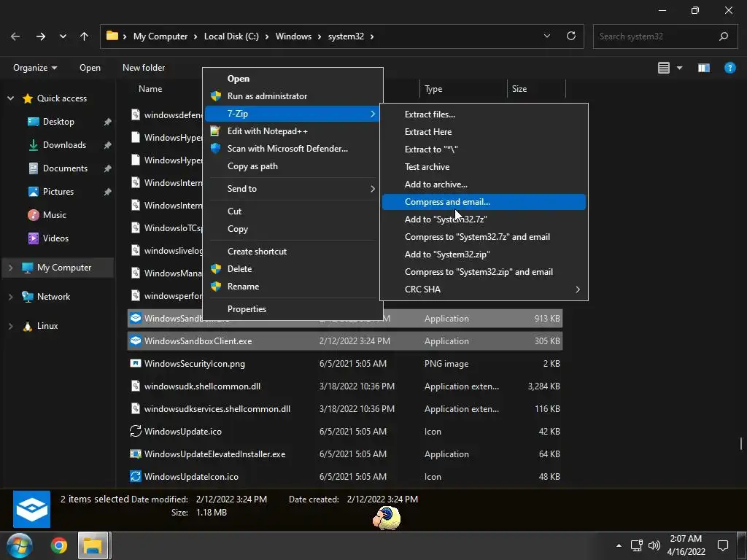Choose Copy as path
The width and height of the screenshot is (747, 560).
tap(293, 166)
